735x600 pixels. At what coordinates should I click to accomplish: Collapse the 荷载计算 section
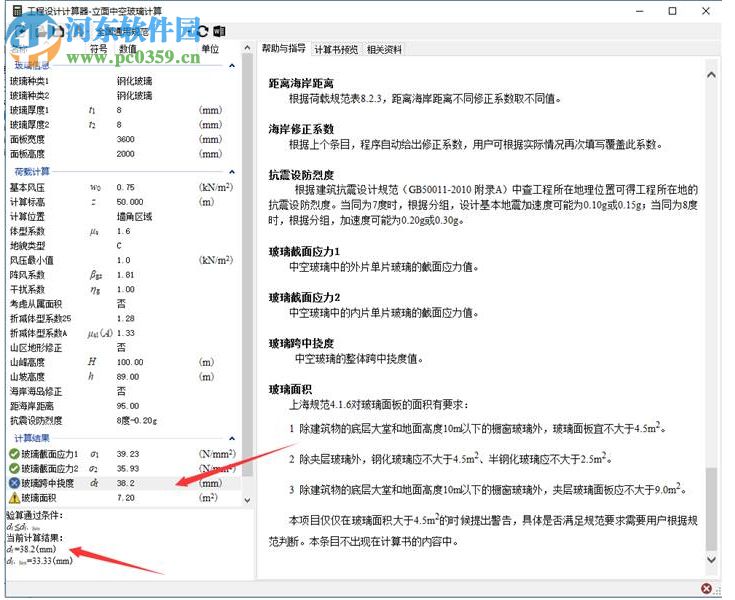[232, 172]
